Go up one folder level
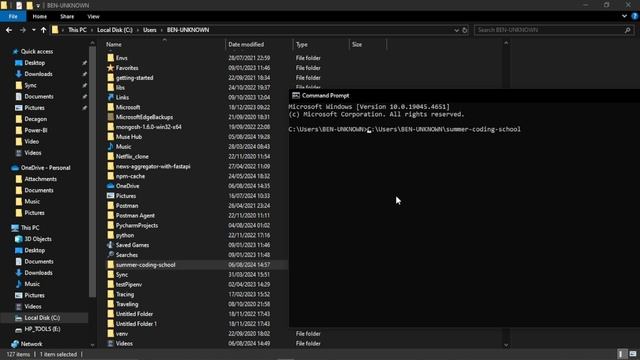This screenshot has width=640, height=360. click(x=43, y=30)
